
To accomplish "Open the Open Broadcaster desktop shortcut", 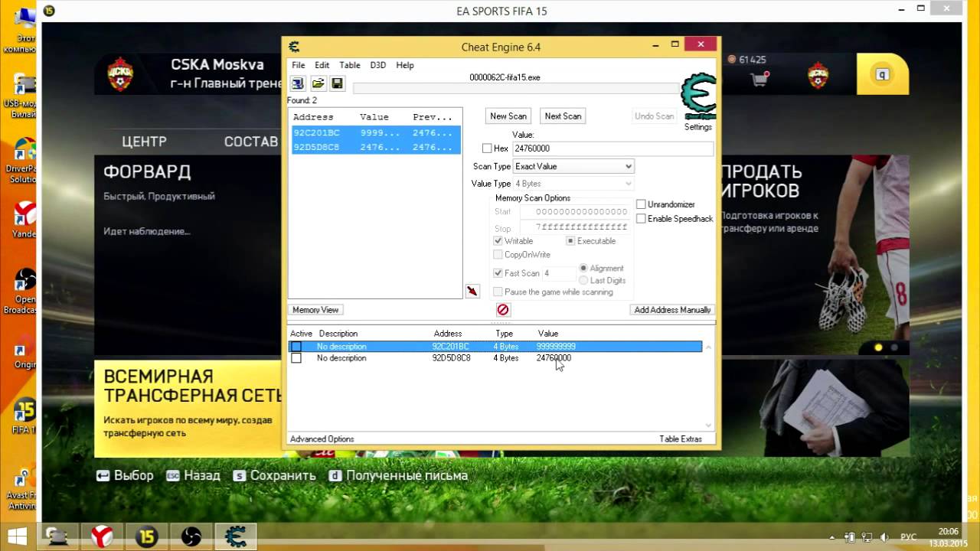I will click(24, 289).
